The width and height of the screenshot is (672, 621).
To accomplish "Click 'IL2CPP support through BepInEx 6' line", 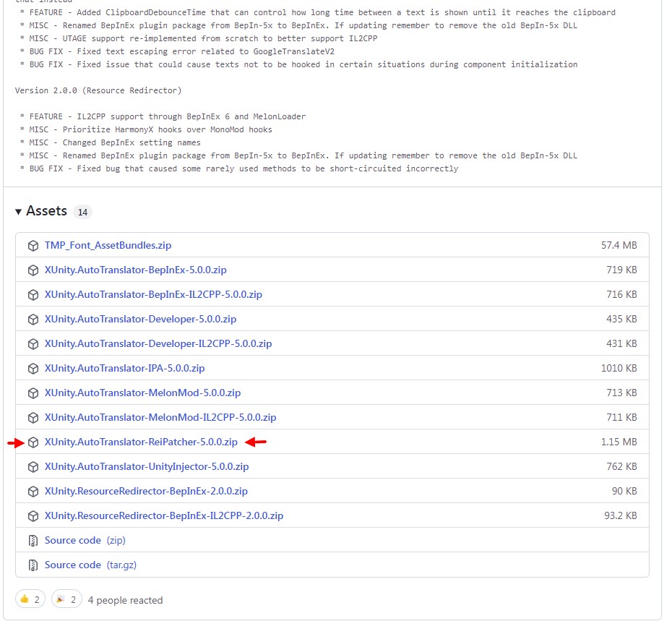I will 163,116.
